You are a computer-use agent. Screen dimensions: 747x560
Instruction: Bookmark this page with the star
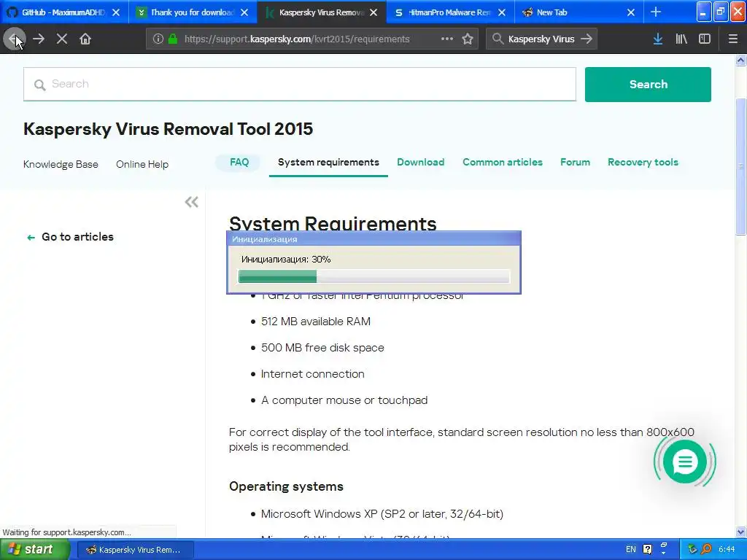point(468,39)
